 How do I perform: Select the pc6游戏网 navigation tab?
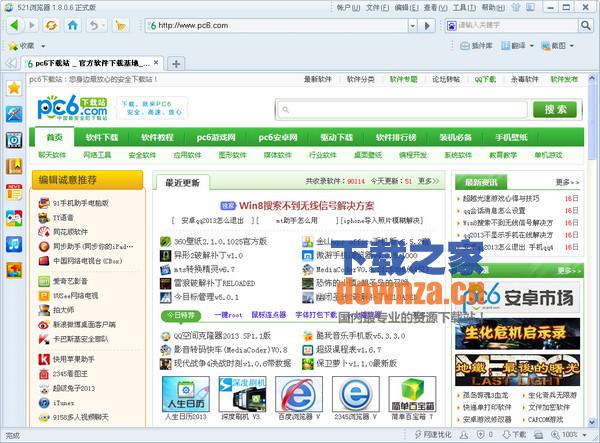216,137
